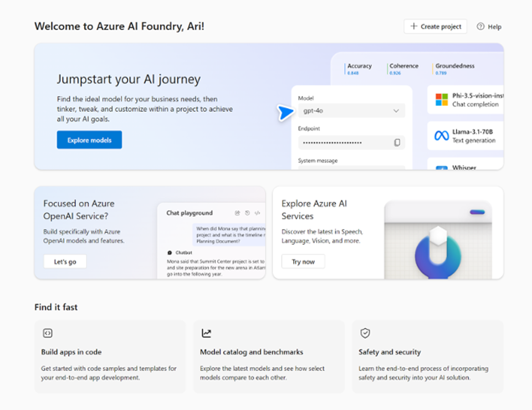Open code view icon in Chat playground

257,213
